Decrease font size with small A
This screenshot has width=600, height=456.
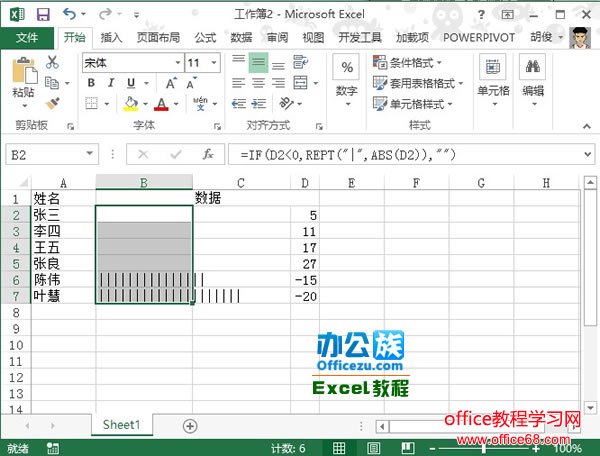[x=191, y=83]
